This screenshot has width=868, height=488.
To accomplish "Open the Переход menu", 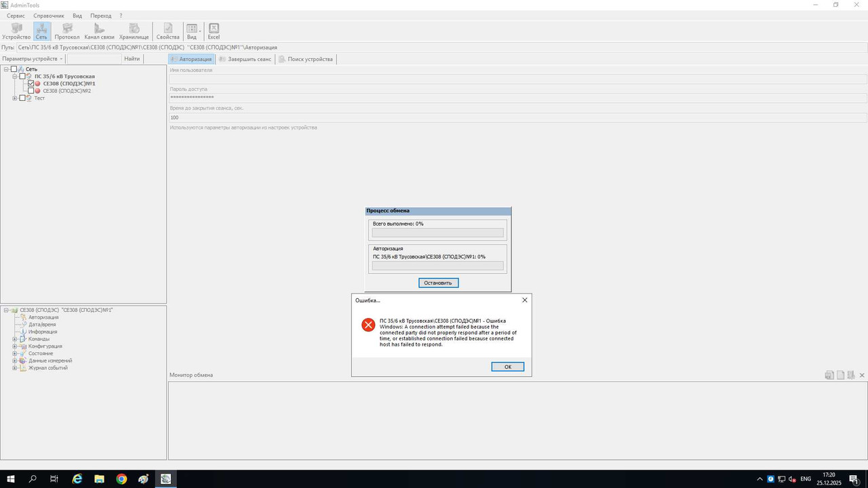I will click(101, 16).
